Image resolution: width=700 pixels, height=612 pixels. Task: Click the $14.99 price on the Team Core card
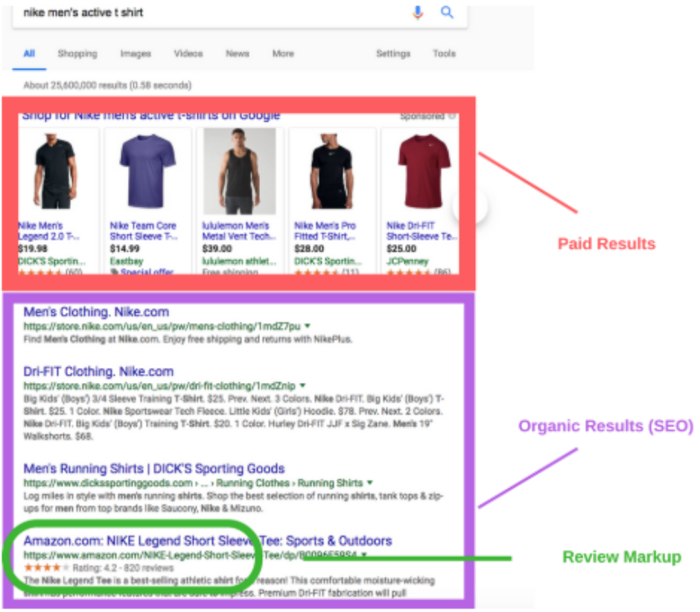124,249
